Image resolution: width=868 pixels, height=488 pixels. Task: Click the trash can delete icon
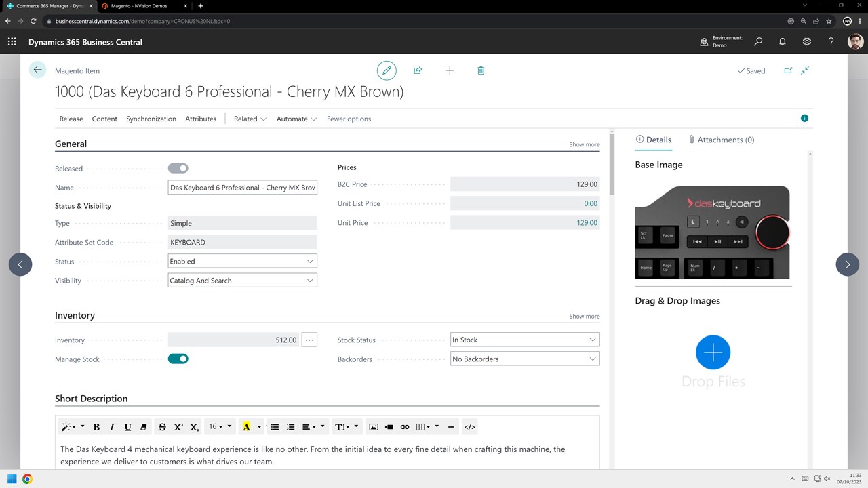pos(481,70)
